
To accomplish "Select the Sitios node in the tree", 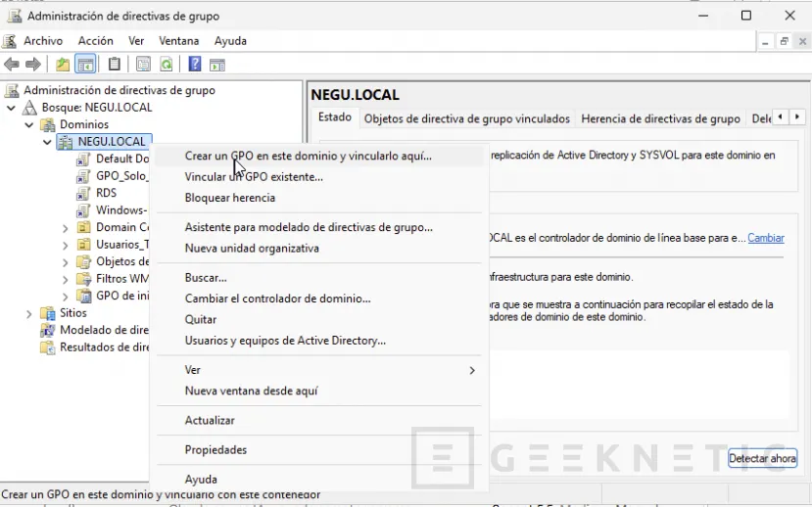I will pyautogui.click(x=73, y=313).
